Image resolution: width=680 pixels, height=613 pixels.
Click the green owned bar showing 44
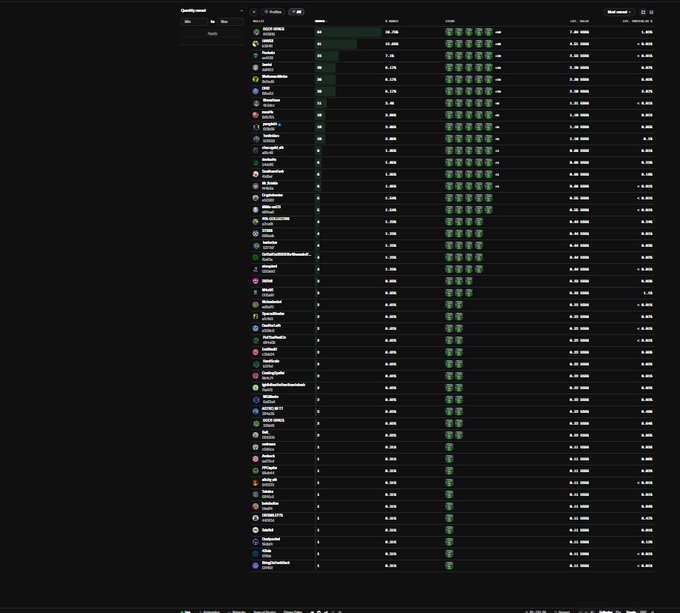(x=348, y=32)
